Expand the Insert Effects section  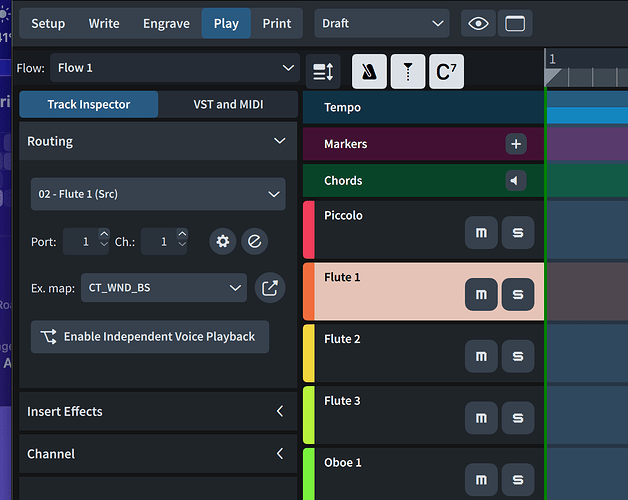[158, 411]
